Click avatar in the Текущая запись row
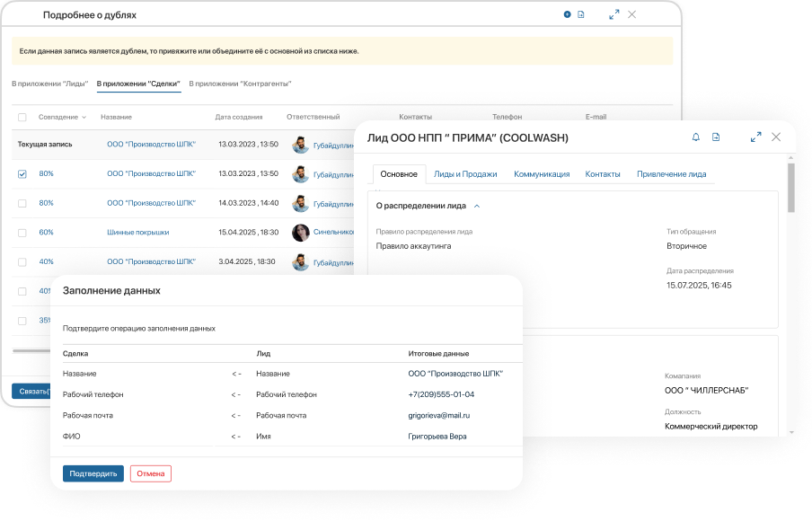This screenshot has height=530, width=812. point(301,145)
